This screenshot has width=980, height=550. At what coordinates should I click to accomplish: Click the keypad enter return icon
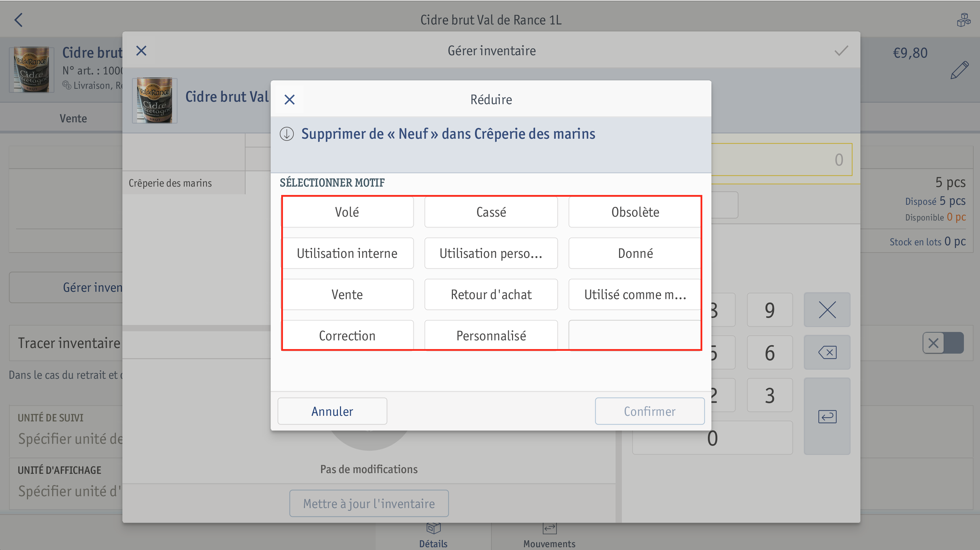point(827,416)
